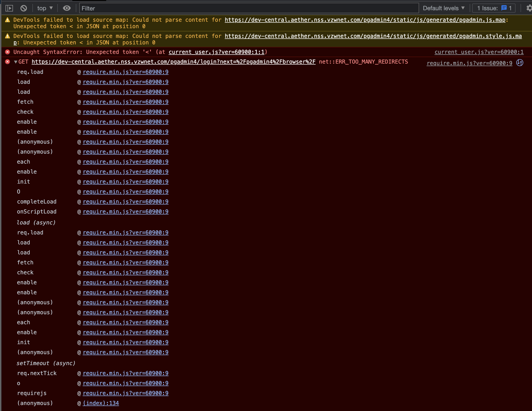Viewport: 532px width, 411px height.
Task: Toggle the console sidebar panel icon
Action: click(x=9, y=8)
